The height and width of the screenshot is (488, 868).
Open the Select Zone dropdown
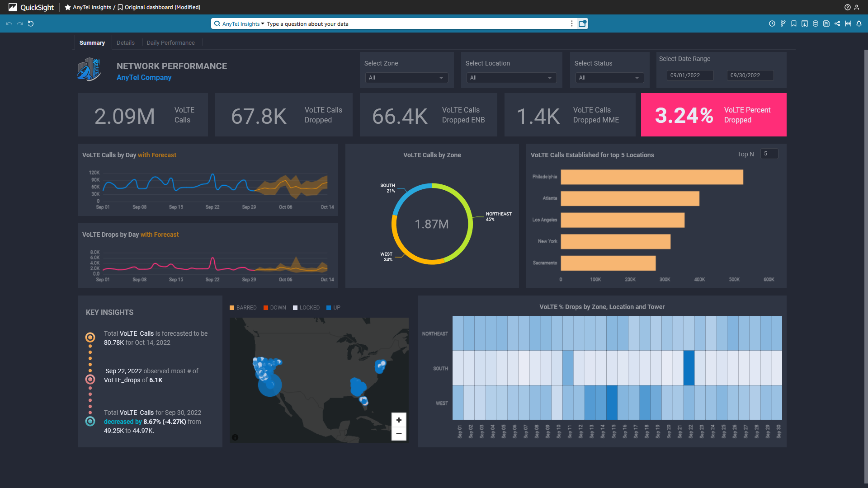click(406, 78)
